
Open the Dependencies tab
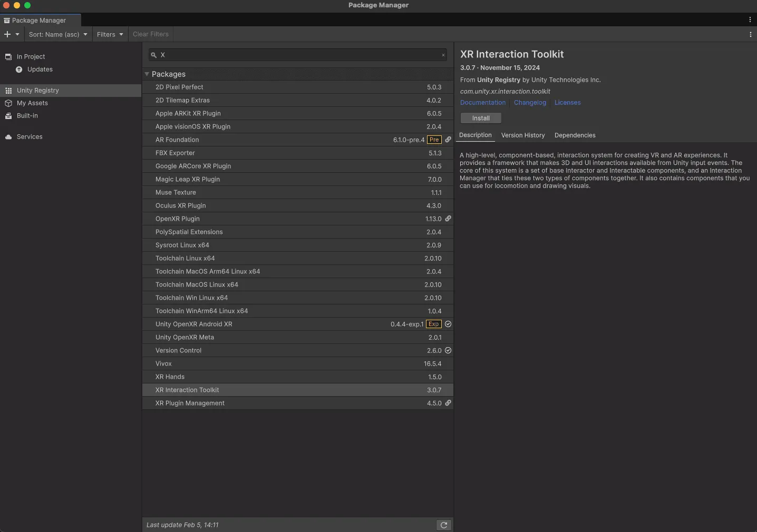tap(574, 135)
